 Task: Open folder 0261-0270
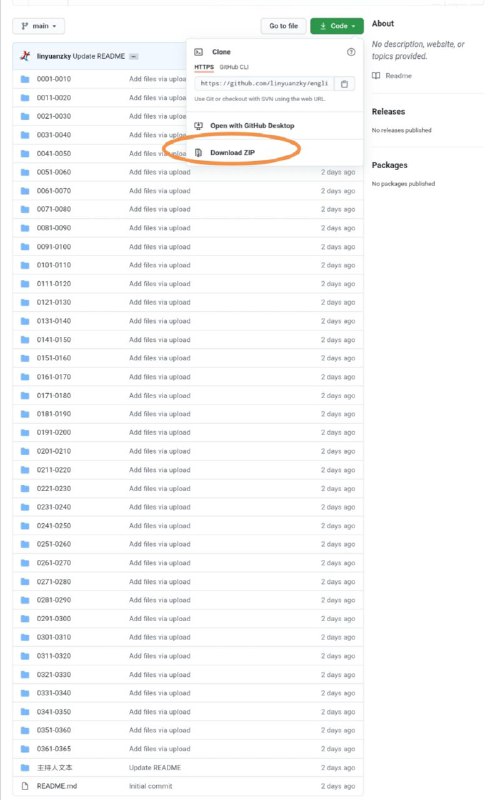[54, 563]
